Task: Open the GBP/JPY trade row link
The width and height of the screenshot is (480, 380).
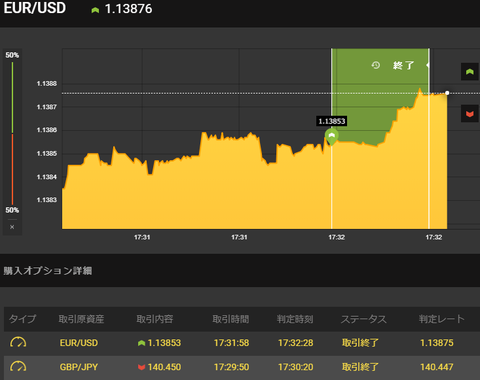Action: click(x=79, y=367)
